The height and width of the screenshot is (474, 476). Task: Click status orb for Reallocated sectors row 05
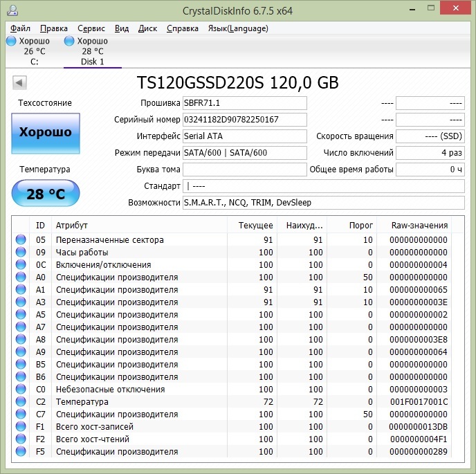[20, 240]
